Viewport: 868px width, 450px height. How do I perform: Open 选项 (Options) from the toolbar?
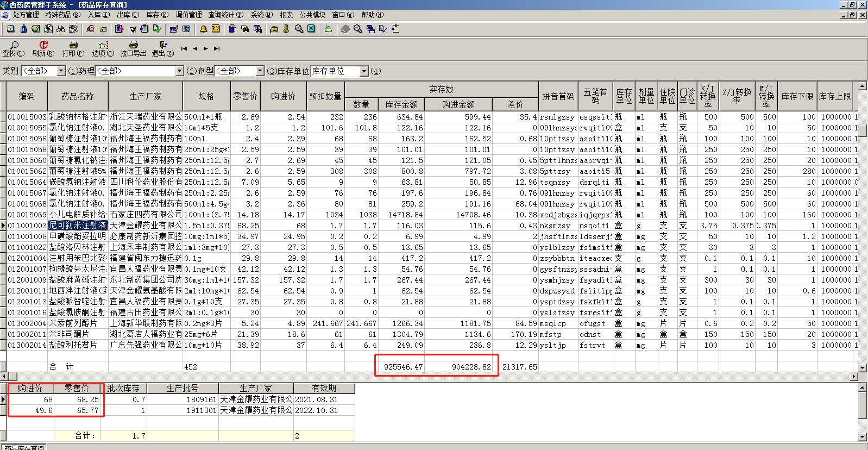[103, 46]
